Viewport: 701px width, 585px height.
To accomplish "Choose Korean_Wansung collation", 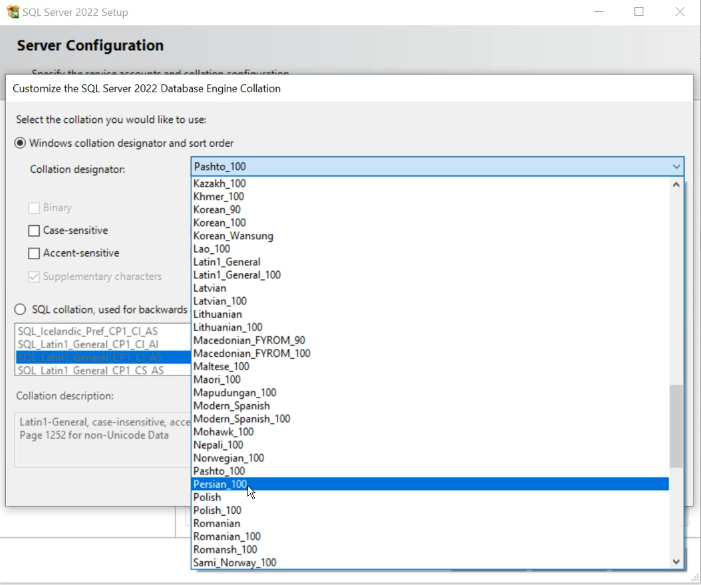I will (430, 236).
